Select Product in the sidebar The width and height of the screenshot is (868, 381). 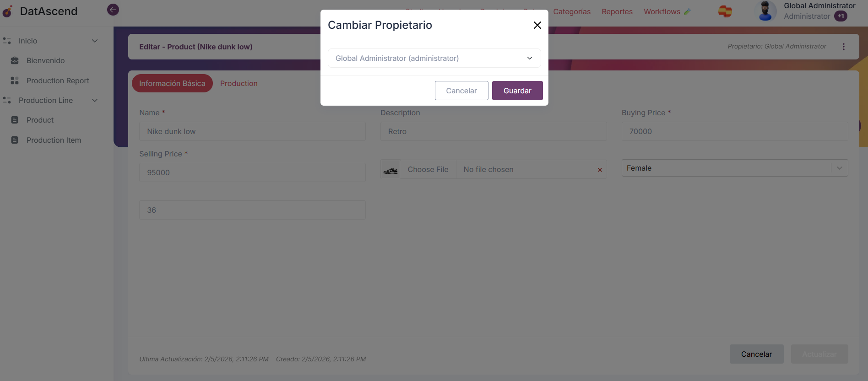point(40,120)
